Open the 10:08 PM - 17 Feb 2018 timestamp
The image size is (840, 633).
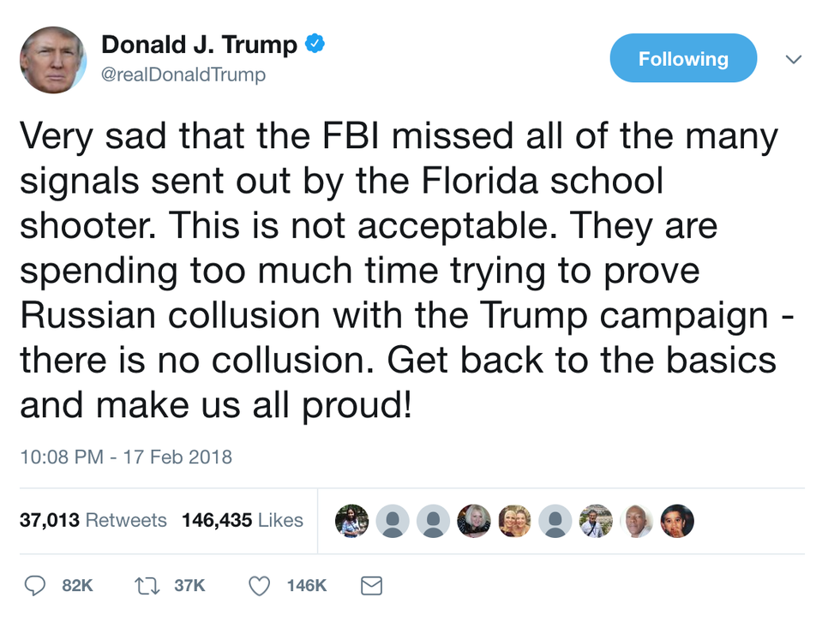126,456
